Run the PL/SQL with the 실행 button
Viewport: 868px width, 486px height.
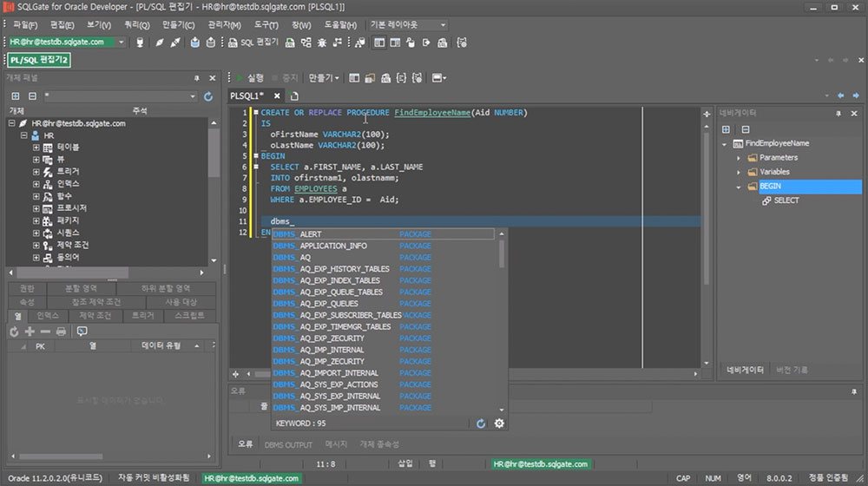click(x=250, y=78)
